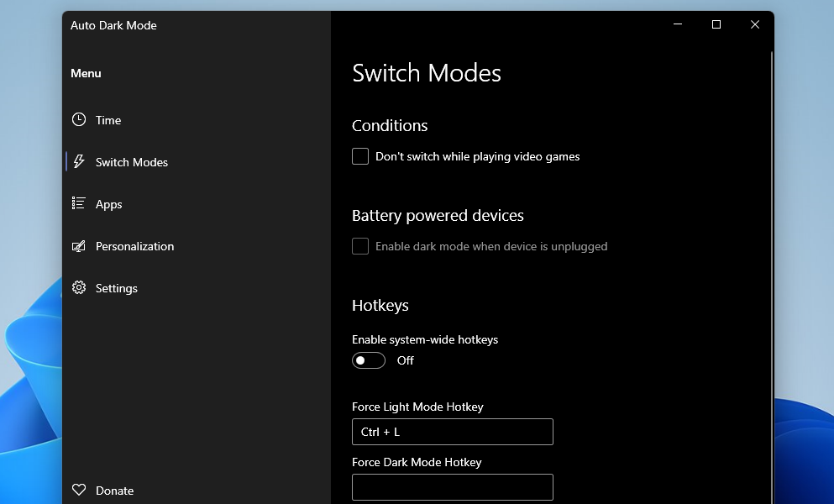Open the Apps list icon
The width and height of the screenshot is (834, 504).
[78, 204]
